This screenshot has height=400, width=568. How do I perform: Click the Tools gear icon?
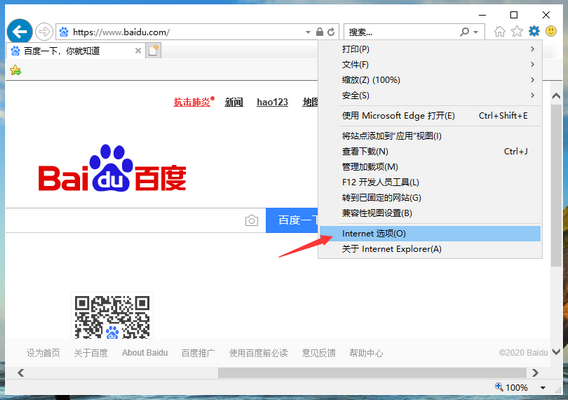[534, 31]
